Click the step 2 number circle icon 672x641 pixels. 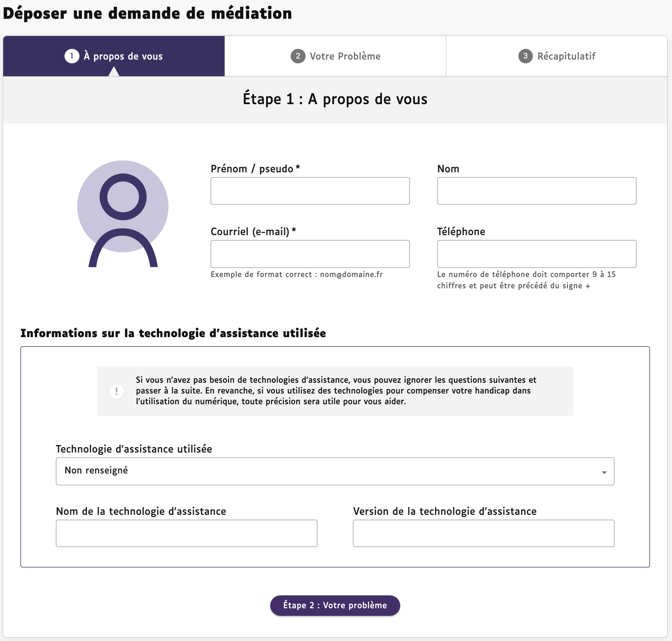pos(298,56)
